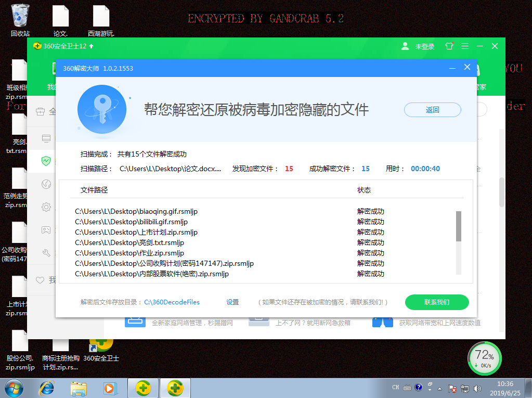
Task: Launch Internet Explorer from taskbar
Action: [x=47, y=388]
